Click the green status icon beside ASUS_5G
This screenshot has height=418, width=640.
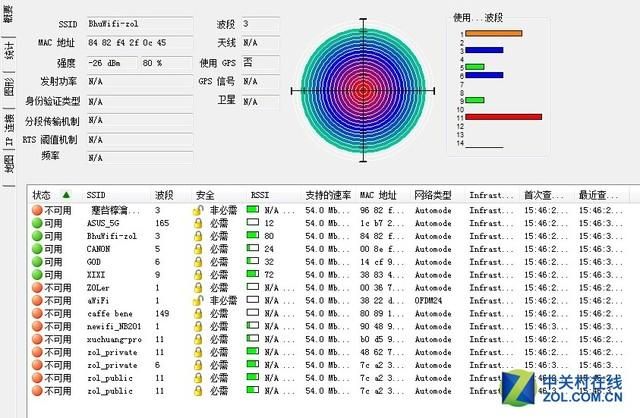(37, 223)
